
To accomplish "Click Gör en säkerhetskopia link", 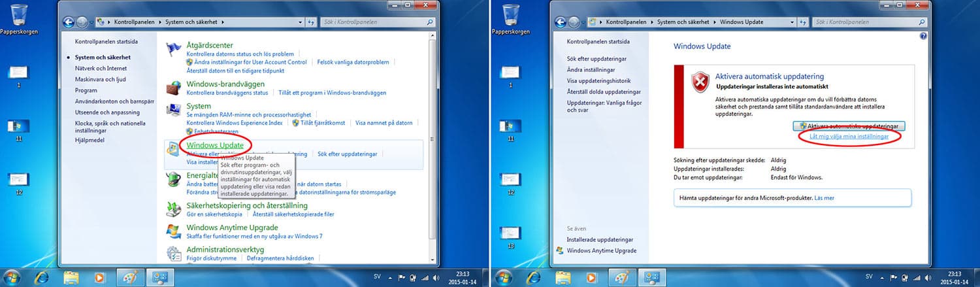I will (x=214, y=214).
